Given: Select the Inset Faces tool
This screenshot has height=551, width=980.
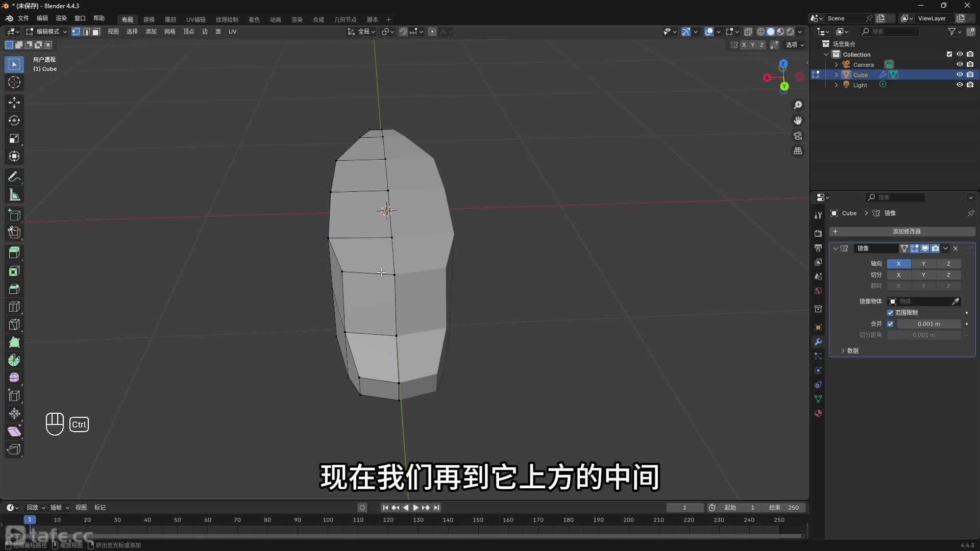Looking at the screenshot, I should (x=14, y=271).
